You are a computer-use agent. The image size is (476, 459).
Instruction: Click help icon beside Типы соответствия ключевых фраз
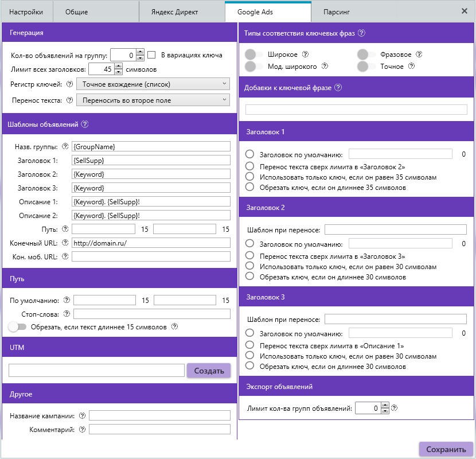click(x=361, y=33)
